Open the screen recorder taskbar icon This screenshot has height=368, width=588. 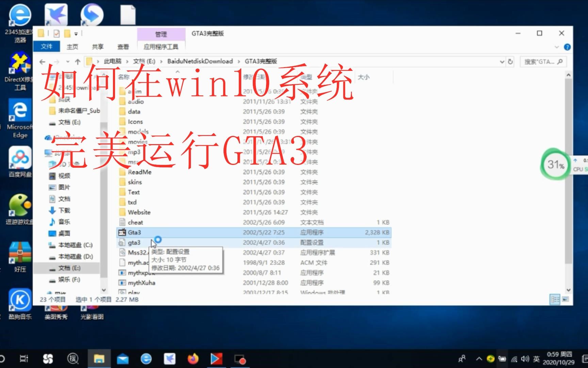[x=240, y=358]
